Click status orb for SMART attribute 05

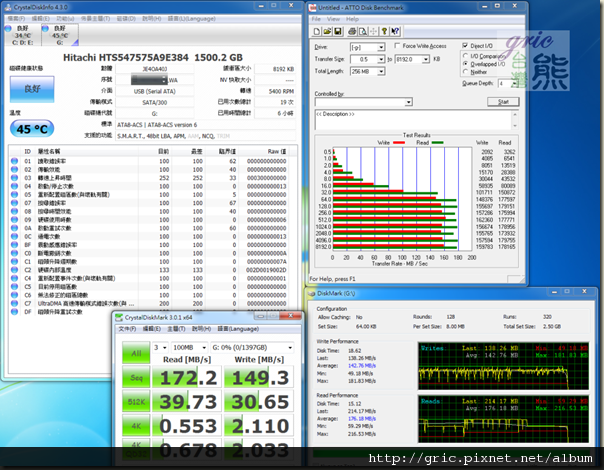point(14,195)
